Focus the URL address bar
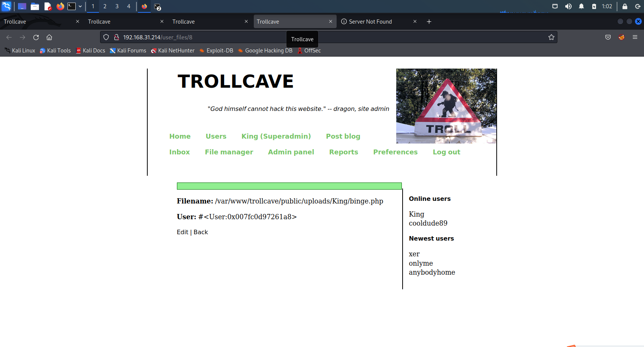The width and height of the screenshot is (644, 347). pyautogui.click(x=328, y=37)
